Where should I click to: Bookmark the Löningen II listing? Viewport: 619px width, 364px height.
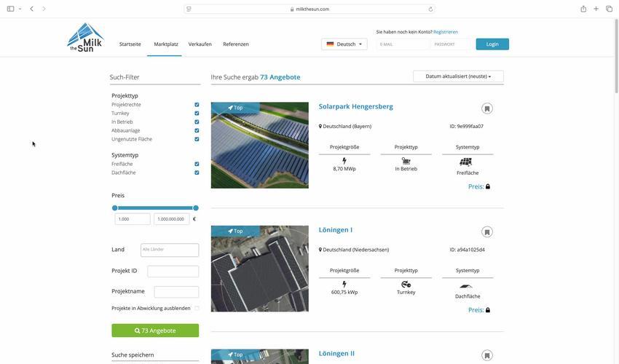tap(486, 355)
